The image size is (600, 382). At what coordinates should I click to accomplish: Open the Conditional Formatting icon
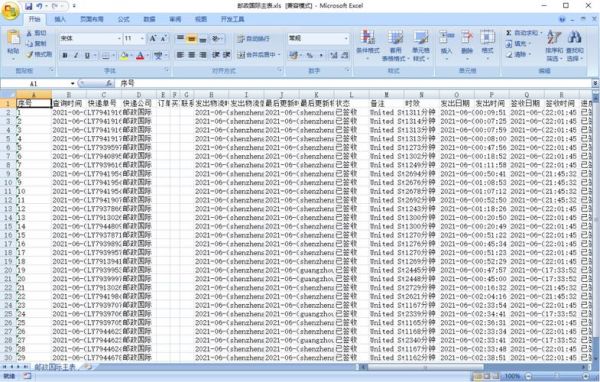(367, 38)
